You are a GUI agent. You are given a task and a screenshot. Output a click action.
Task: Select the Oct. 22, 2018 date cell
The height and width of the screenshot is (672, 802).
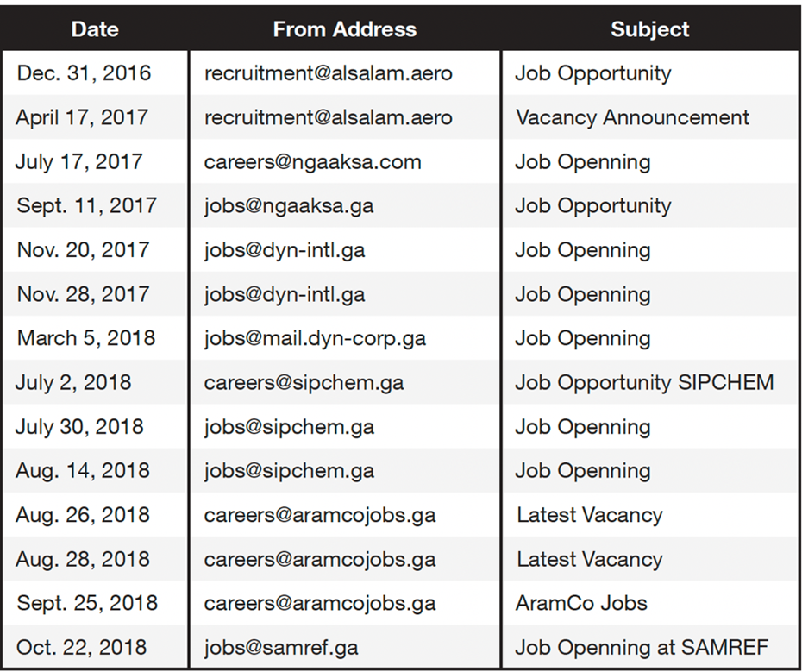[83, 647]
